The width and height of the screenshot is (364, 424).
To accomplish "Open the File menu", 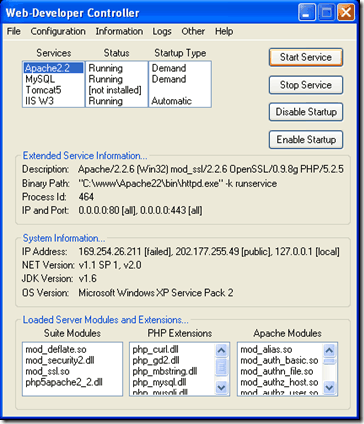I will click(14, 31).
